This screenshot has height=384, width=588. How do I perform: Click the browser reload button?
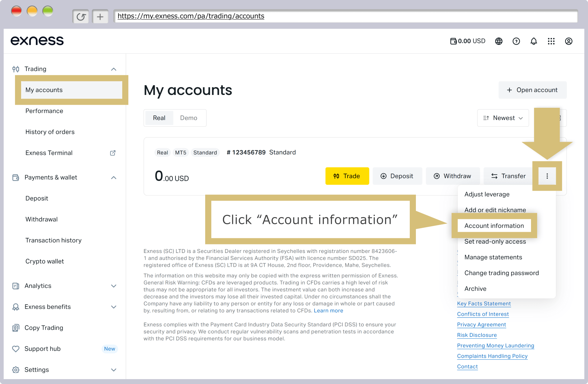pyautogui.click(x=81, y=17)
